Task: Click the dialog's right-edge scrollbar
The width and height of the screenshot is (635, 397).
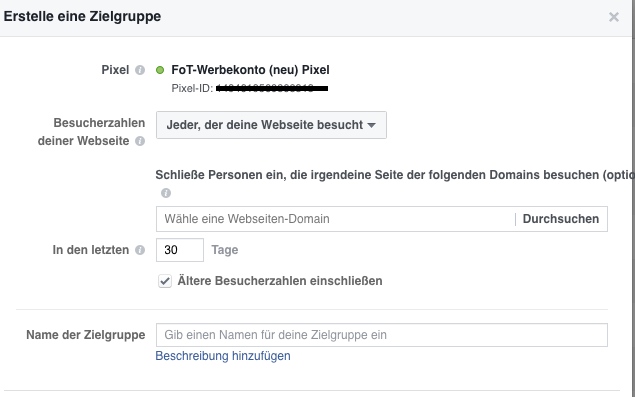Action: pyautogui.click(x=633, y=198)
